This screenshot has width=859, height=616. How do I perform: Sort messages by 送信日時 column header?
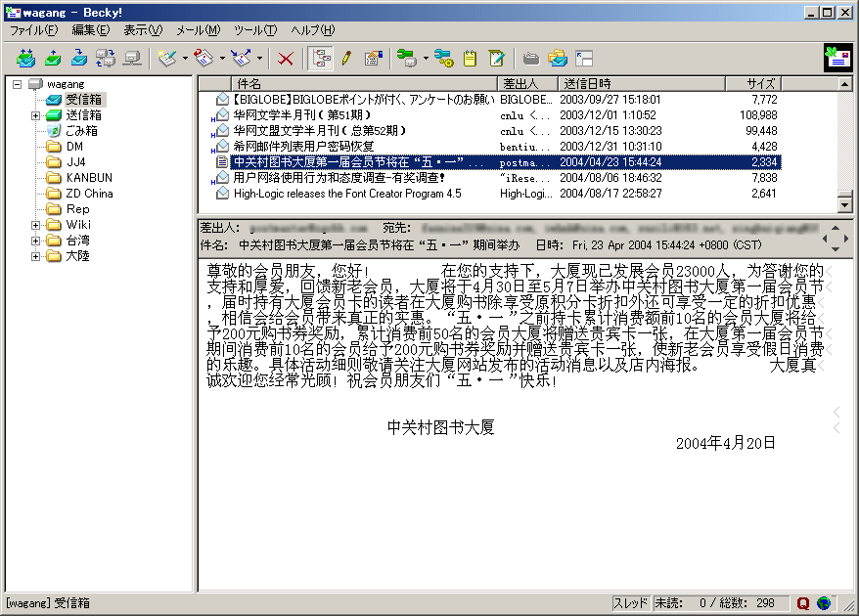[641, 83]
